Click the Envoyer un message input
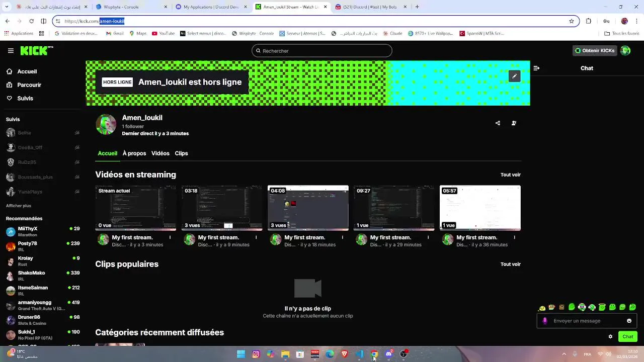Screen dimensions: 644x362 [587, 321]
